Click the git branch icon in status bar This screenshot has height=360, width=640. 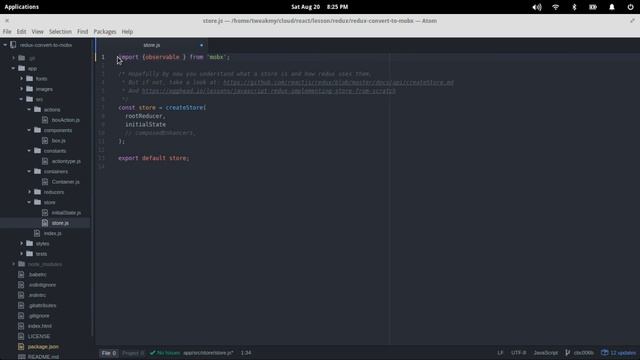point(567,353)
